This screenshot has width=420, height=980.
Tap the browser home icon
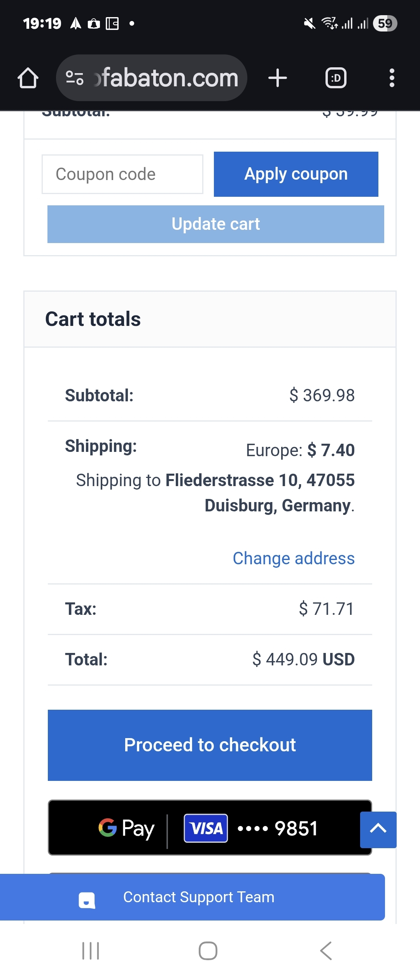[x=28, y=78]
